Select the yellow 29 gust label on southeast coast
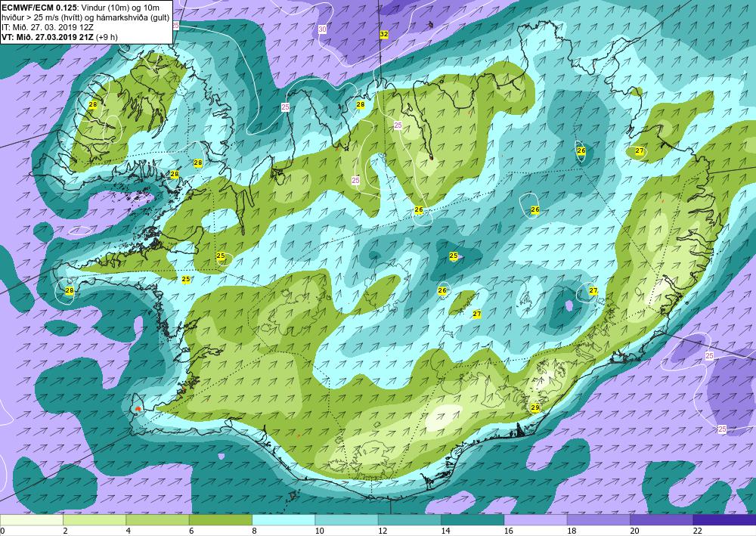The image size is (756, 536). click(534, 407)
